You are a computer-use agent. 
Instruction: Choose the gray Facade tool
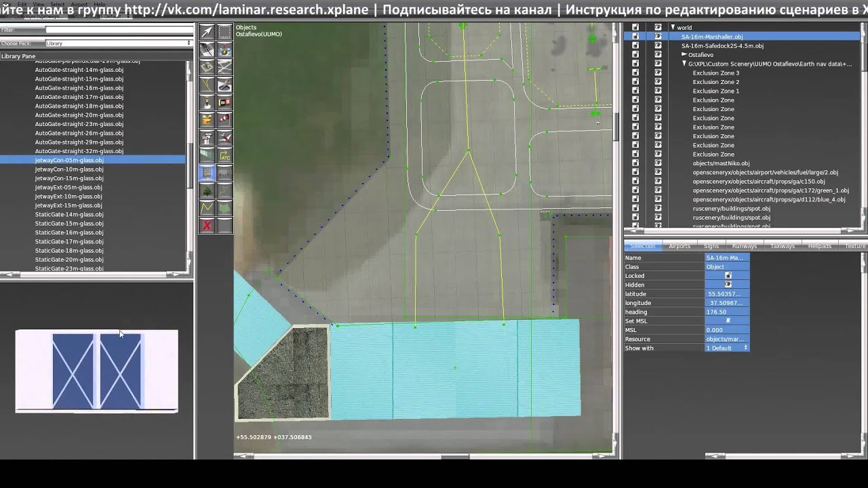click(x=224, y=173)
